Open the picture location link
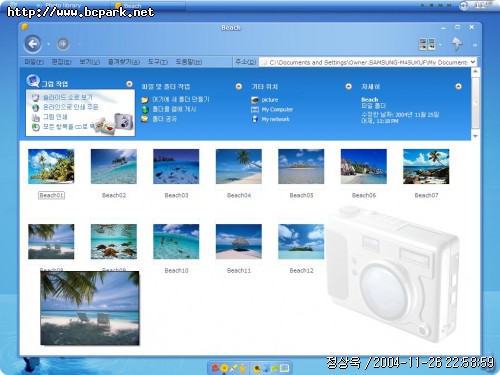This screenshot has width=500, height=375. 270,100
